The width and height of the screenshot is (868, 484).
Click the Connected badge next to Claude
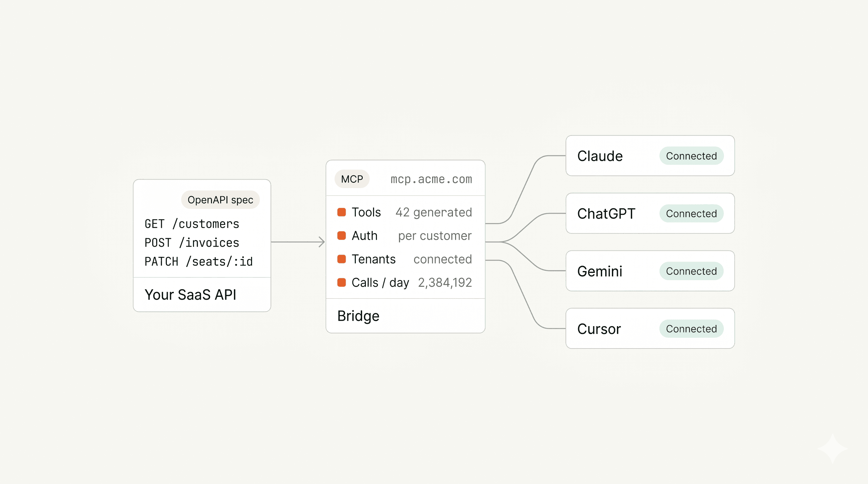[691, 156]
